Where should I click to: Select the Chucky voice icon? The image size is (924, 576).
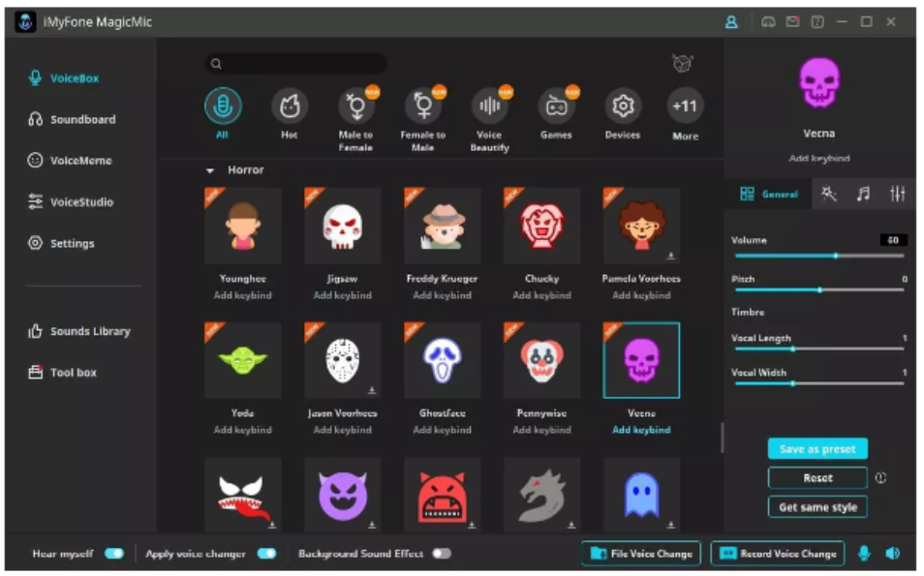541,227
